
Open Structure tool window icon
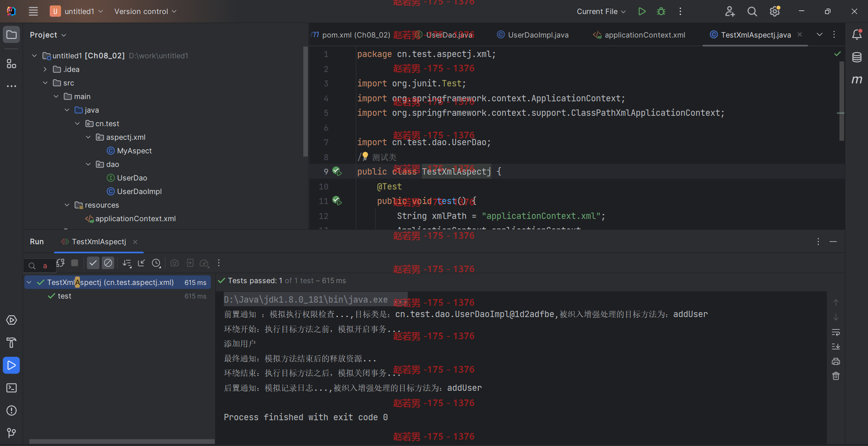[11, 64]
